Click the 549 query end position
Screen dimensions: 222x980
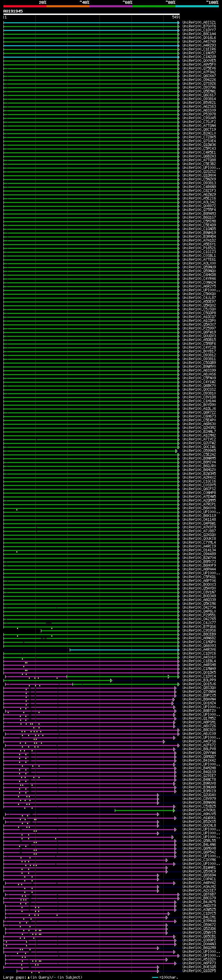point(175,17)
